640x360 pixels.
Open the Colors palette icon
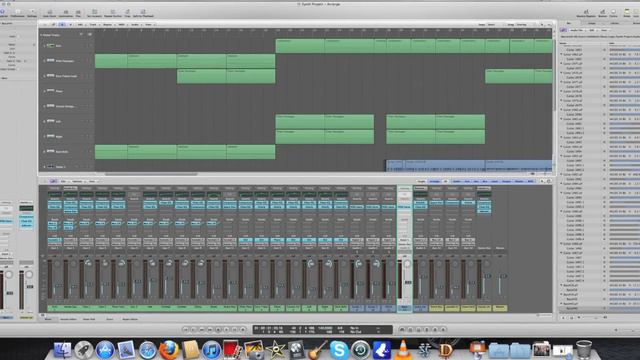coord(613,13)
